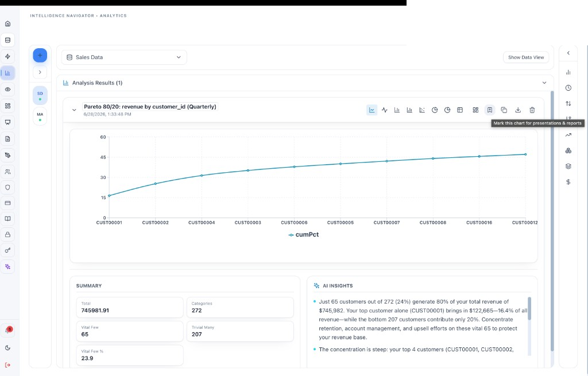This screenshot has width=588, height=376.
Task: Edit the Pareto 80/20 chart title field
Action: 150,106
